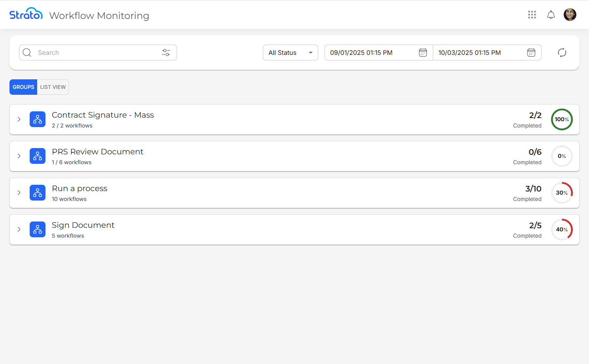This screenshot has width=589, height=364.
Task: Click the Run a process title
Action: point(79,188)
